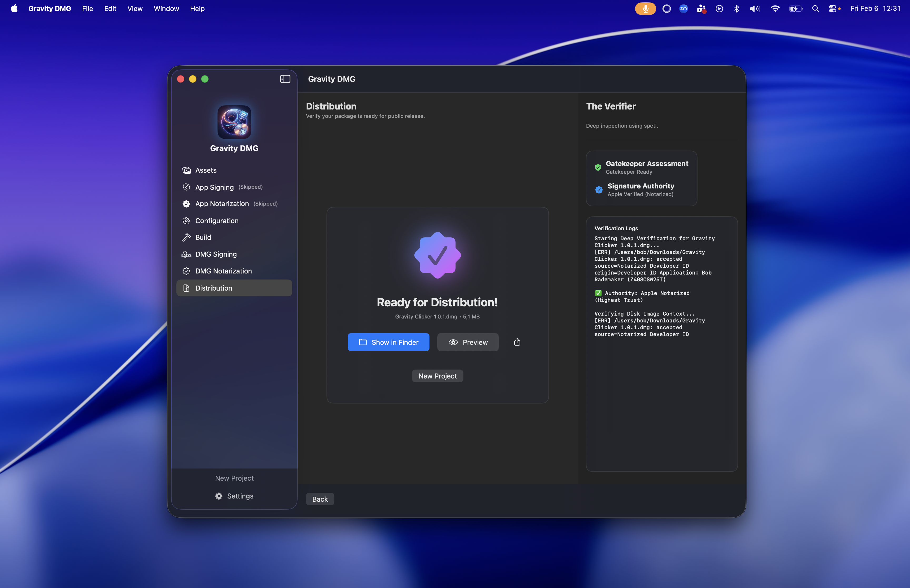Open the Window menu

pos(166,8)
